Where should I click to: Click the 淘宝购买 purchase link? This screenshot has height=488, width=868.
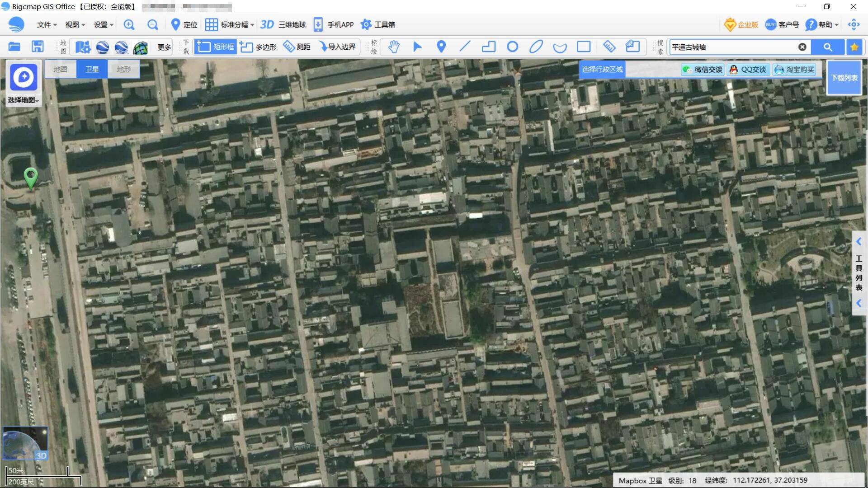(x=794, y=70)
